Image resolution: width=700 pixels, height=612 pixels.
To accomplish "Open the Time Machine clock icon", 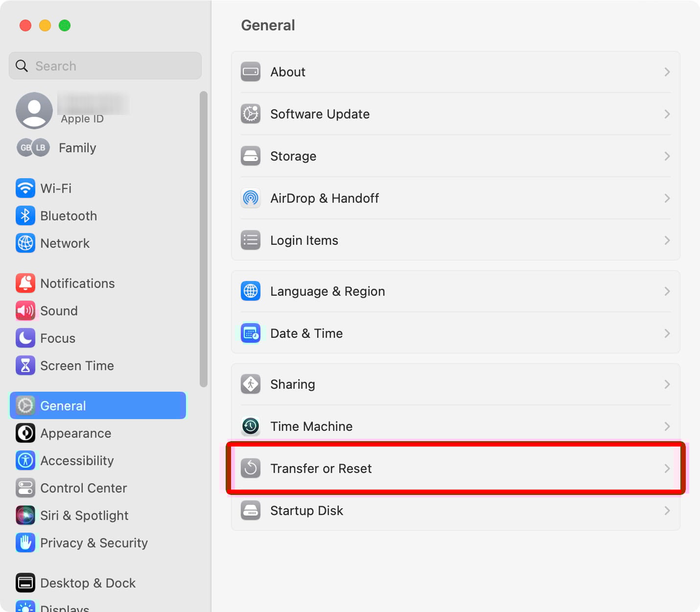I will 251,426.
